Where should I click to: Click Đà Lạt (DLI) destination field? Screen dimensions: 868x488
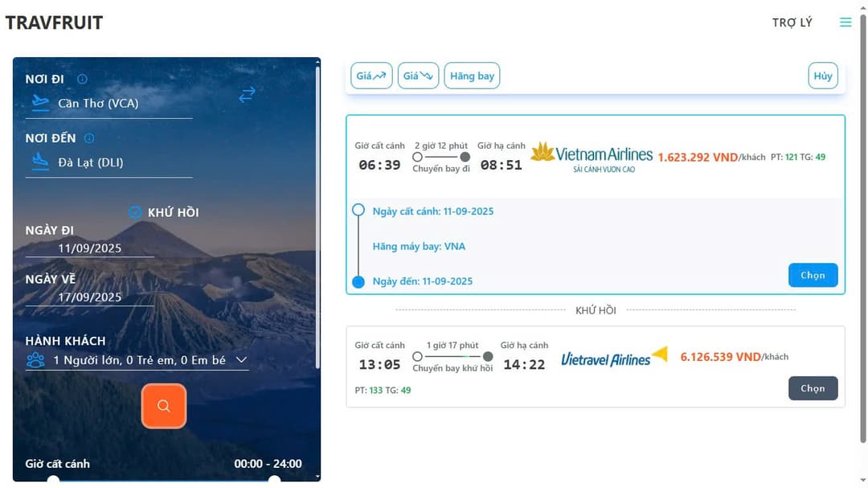click(x=109, y=163)
